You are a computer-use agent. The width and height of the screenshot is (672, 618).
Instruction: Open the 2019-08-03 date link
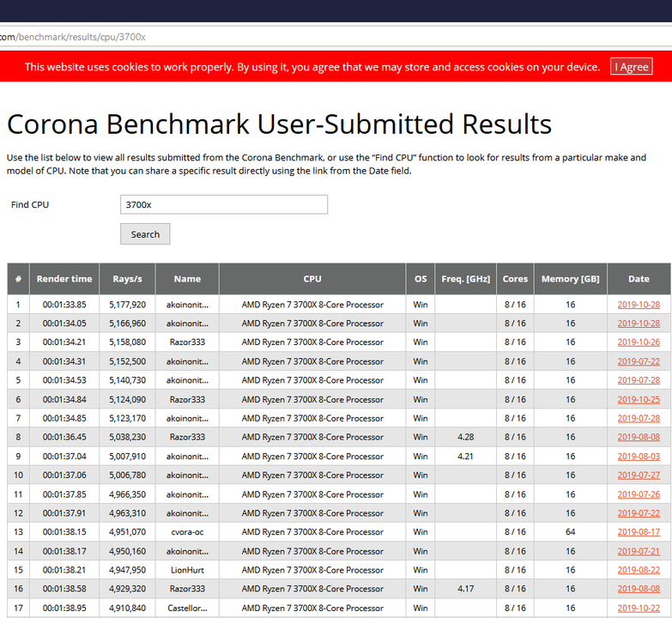tap(639, 457)
